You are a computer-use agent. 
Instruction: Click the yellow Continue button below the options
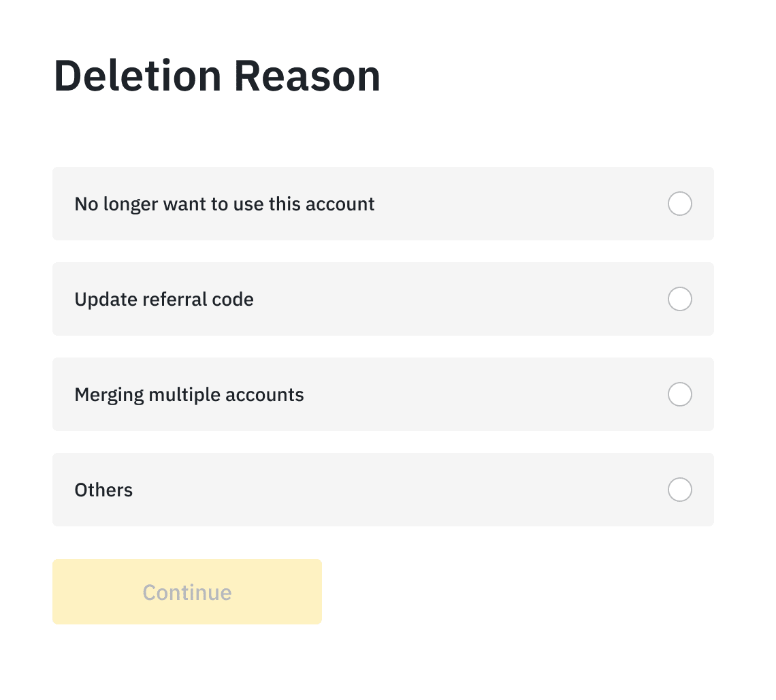tap(187, 592)
